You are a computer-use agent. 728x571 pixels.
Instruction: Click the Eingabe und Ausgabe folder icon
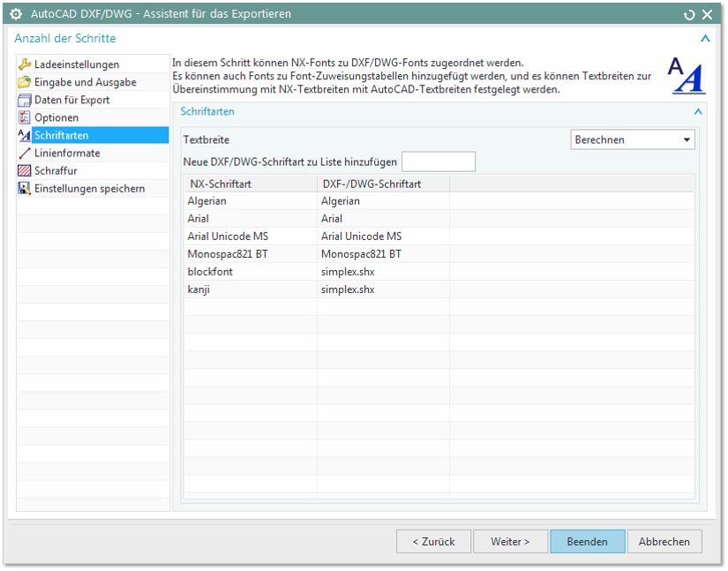coord(25,82)
